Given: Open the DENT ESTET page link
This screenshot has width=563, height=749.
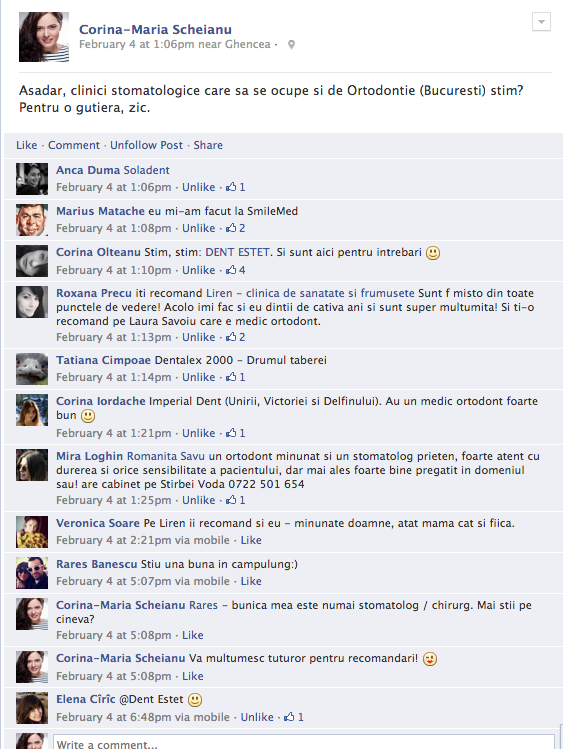Looking at the screenshot, I should point(237,252).
